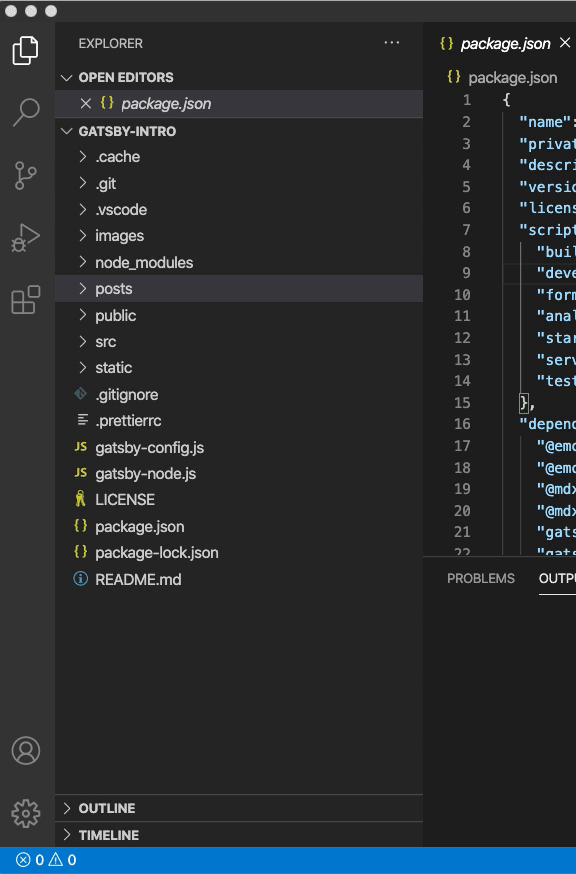Click the closing brace on line 15
The width and height of the screenshot is (576, 874).
[524, 402]
